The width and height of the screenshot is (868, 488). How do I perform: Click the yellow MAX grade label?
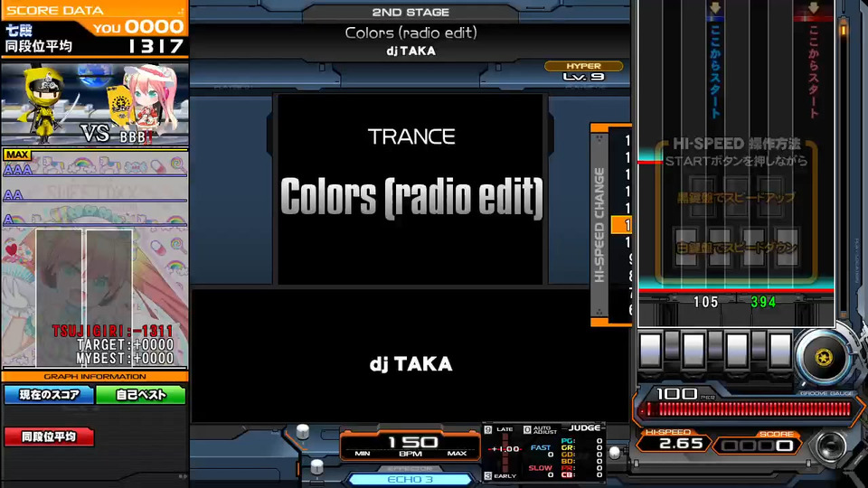(17, 155)
